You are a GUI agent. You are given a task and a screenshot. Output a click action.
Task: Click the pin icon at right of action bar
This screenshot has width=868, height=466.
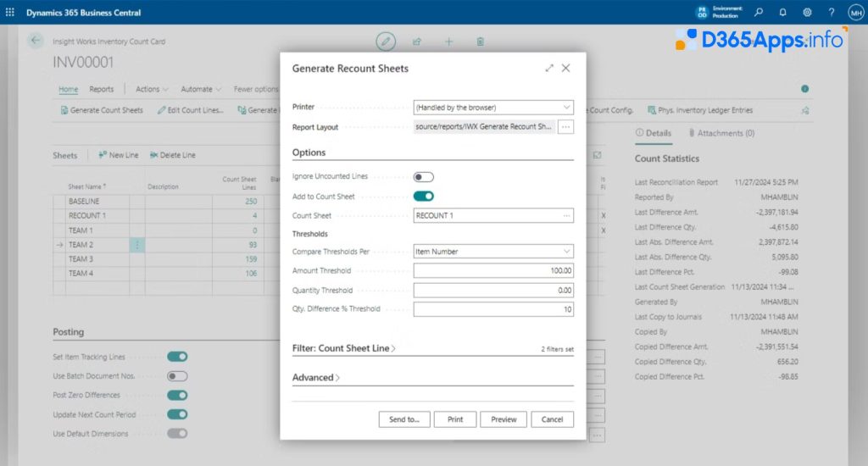(805, 111)
